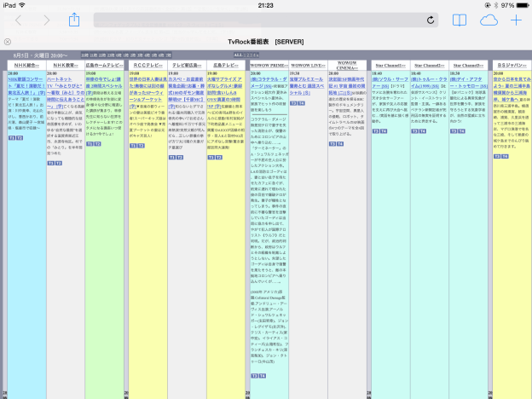The height and width of the screenshot is (399, 532).
Task: Click T3 under デイ・アフター・トゥモロー program
Action: click(x=454, y=131)
